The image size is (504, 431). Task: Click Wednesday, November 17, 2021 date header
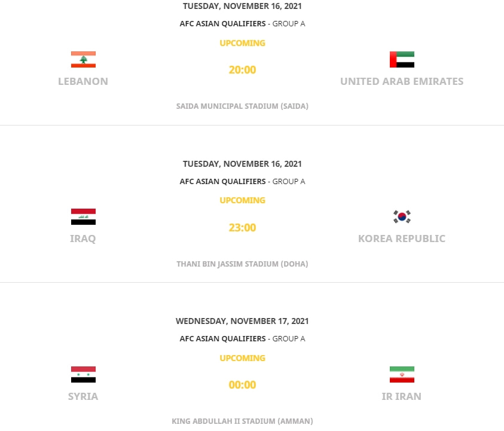[242, 321]
